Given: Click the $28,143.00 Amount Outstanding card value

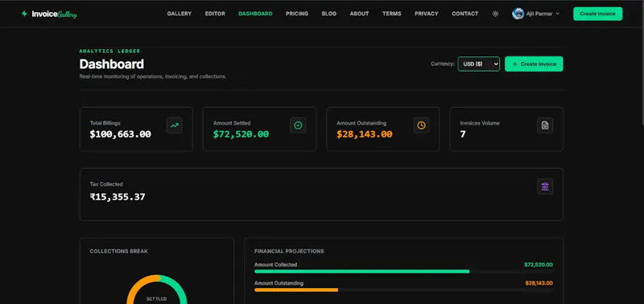Looking at the screenshot, I should tap(365, 134).
